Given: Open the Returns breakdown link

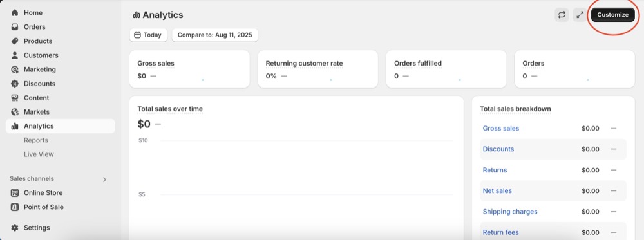Looking at the screenshot, I should (x=495, y=170).
